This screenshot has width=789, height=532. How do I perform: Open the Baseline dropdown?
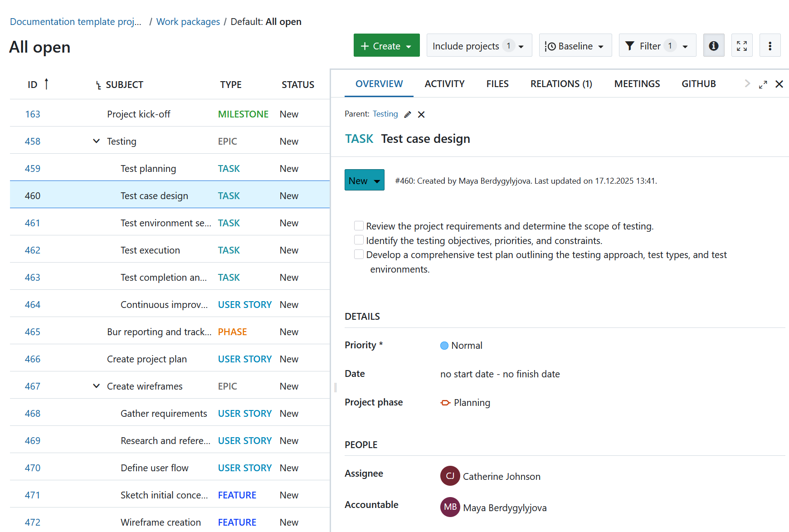[x=575, y=46]
